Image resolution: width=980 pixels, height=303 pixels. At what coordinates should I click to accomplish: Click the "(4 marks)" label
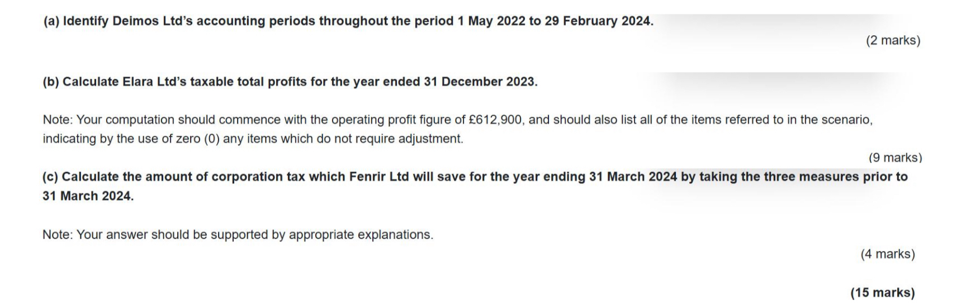pos(888,254)
